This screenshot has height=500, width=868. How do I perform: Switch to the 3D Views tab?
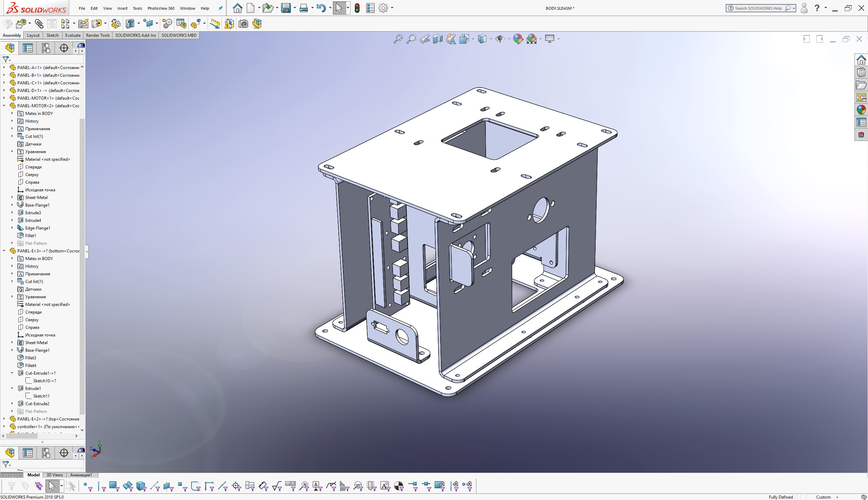(x=55, y=475)
